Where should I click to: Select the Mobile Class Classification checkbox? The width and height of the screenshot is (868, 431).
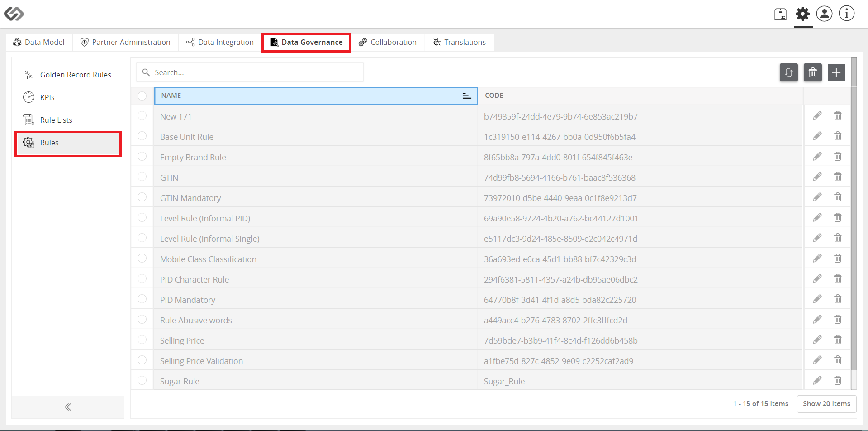pos(142,258)
